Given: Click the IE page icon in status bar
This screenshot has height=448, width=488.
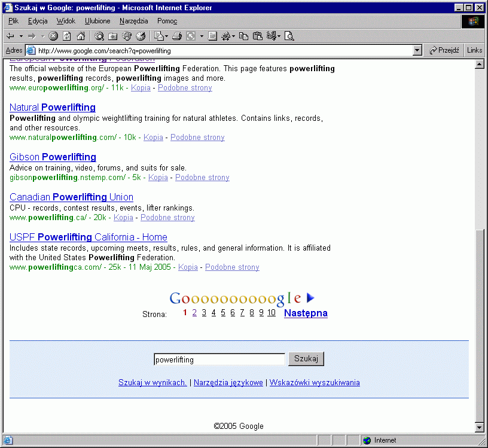Looking at the screenshot, I should tap(8, 440).
